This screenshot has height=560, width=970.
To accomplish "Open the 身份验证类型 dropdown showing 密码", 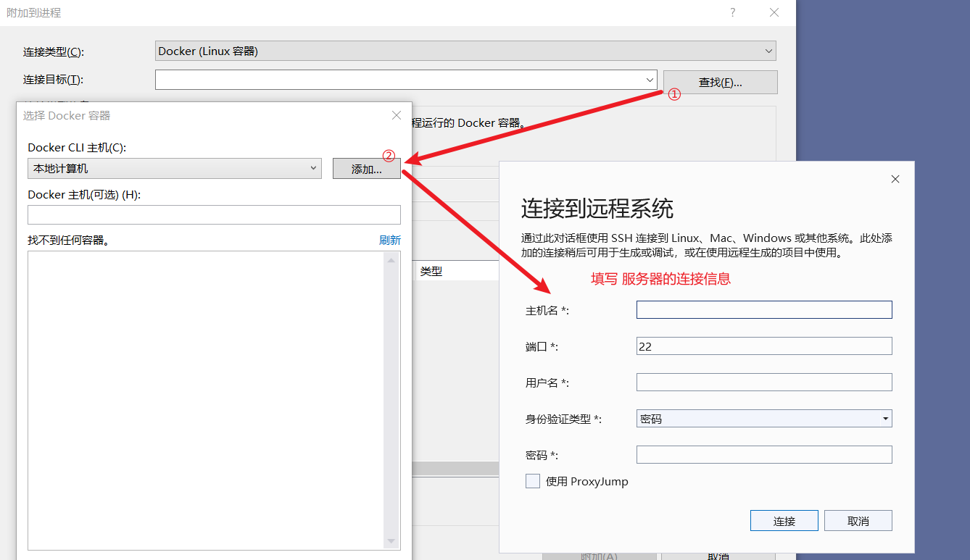I will (x=764, y=419).
